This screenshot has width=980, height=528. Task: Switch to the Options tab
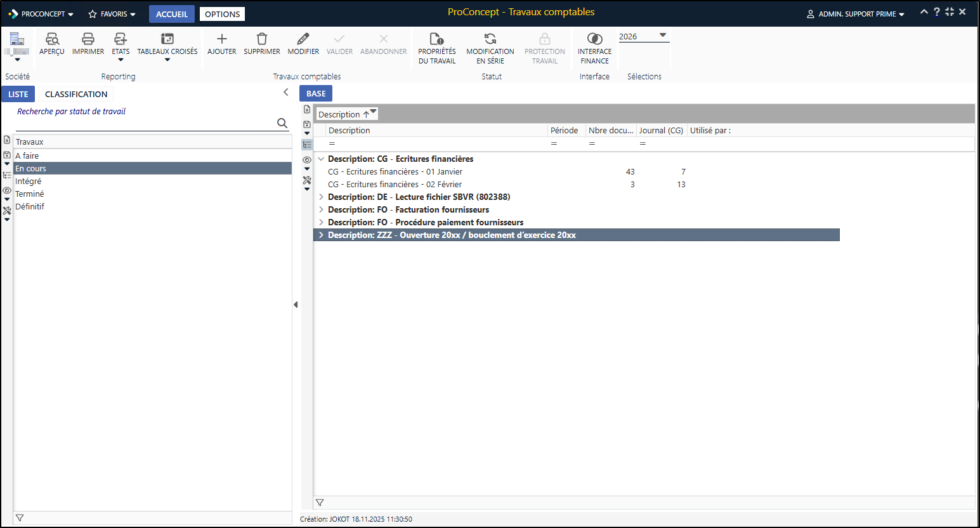[222, 14]
